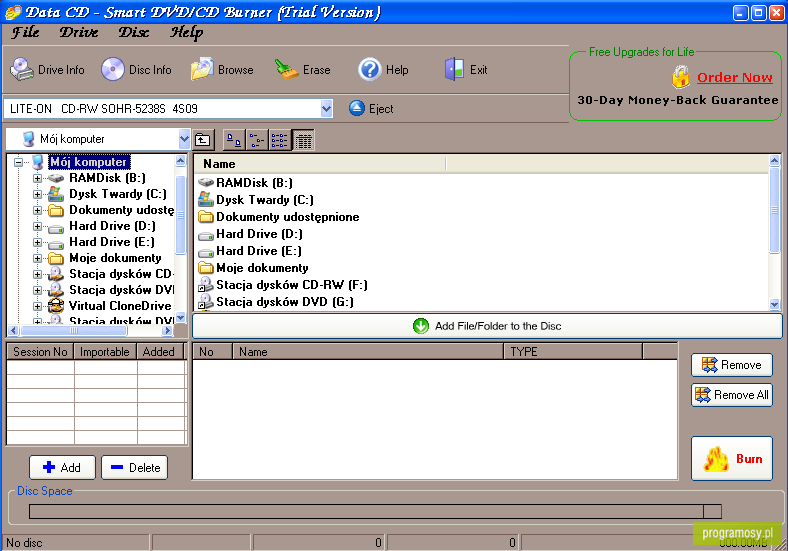788x551 pixels.
Task: Click the No disc status bar text
Action: (x=24, y=543)
